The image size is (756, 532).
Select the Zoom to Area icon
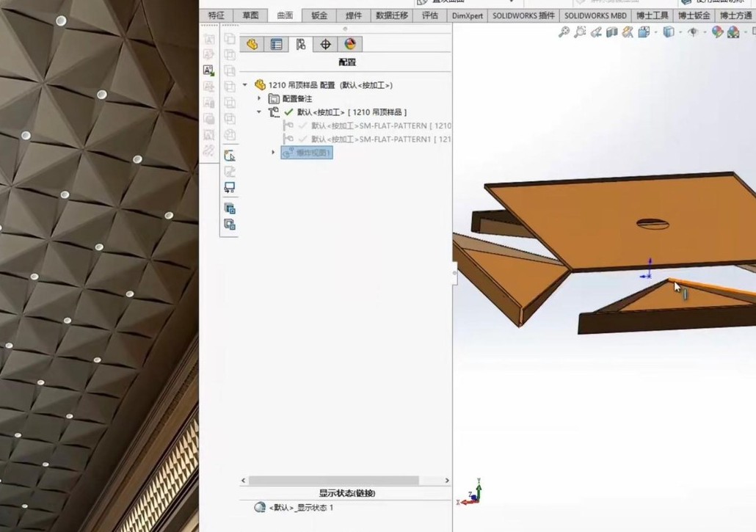click(x=580, y=32)
